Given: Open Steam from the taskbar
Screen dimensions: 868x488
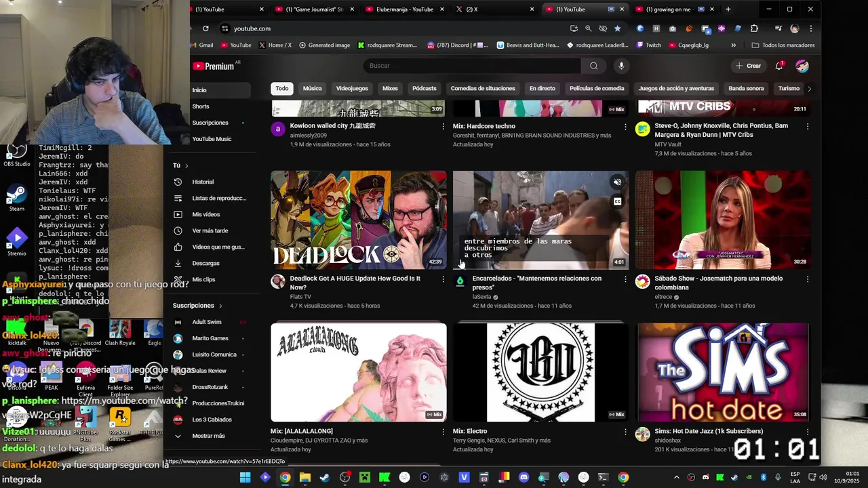Looking at the screenshot, I should point(325,477).
